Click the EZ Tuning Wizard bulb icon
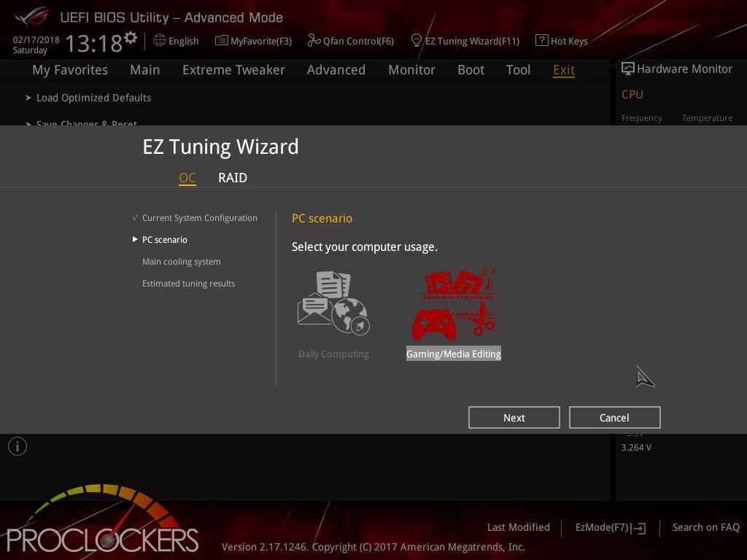 coord(416,41)
